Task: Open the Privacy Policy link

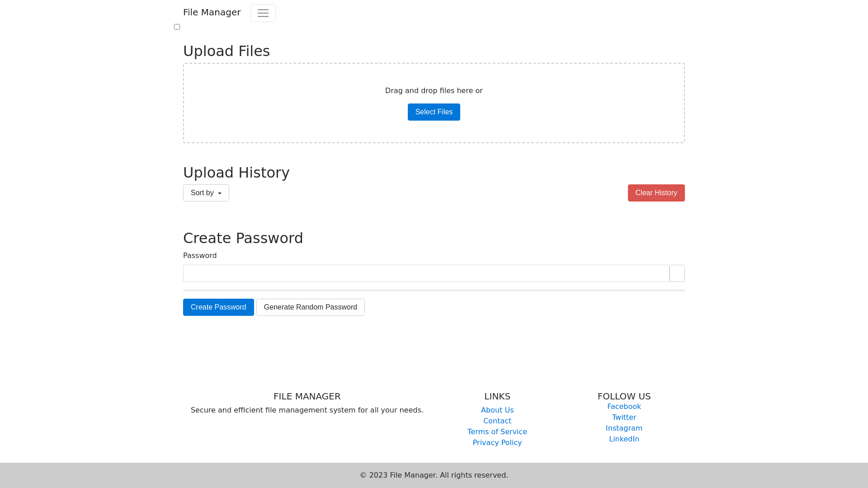Action: pos(497,443)
